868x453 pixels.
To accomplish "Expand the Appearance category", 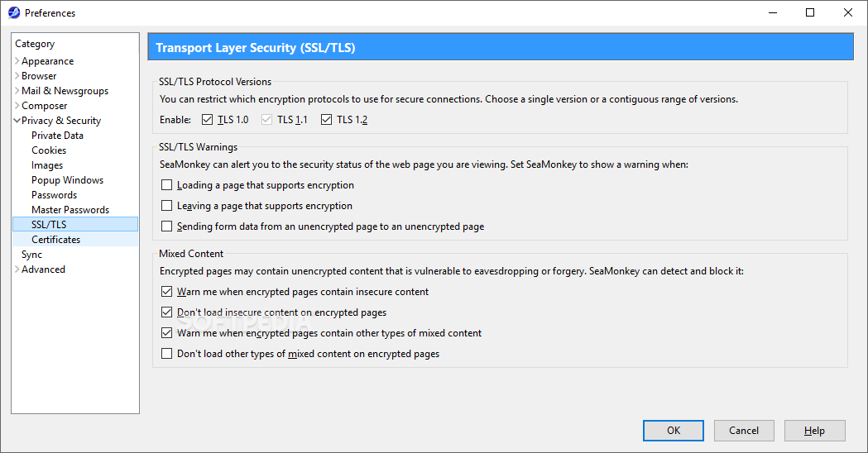I will (17, 61).
